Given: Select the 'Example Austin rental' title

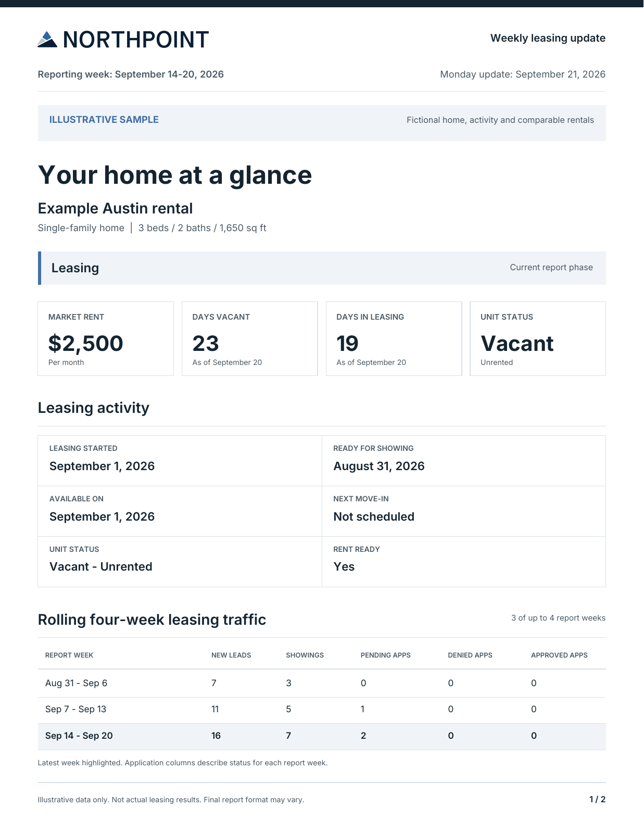Looking at the screenshot, I should (x=115, y=208).
